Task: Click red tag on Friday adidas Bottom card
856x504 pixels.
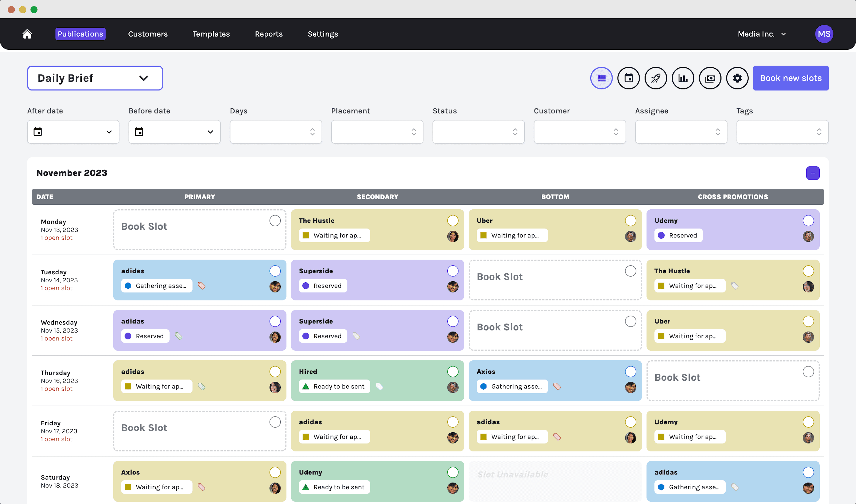Action: (557, 437)
